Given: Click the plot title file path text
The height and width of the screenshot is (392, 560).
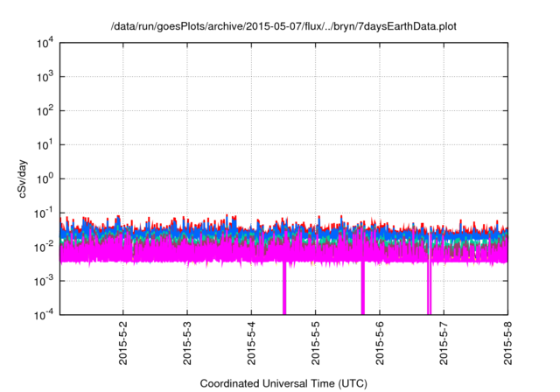Looking at the screenshot, I should click(x=283, y=27).
